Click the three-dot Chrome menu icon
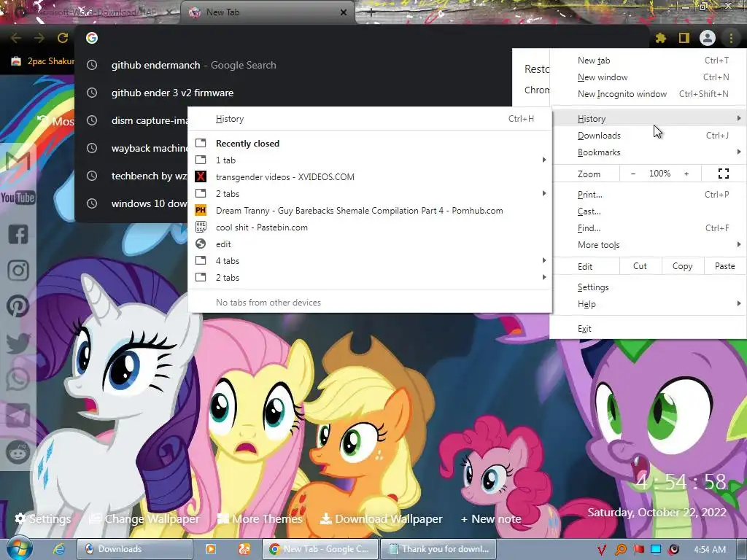The image size is (747, 560). (731, 38)
